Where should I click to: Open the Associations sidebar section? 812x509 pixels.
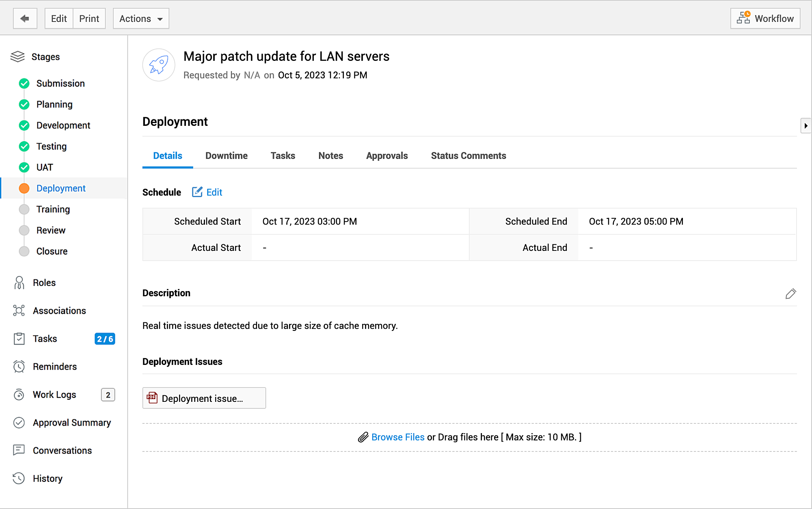click(59, 311)
